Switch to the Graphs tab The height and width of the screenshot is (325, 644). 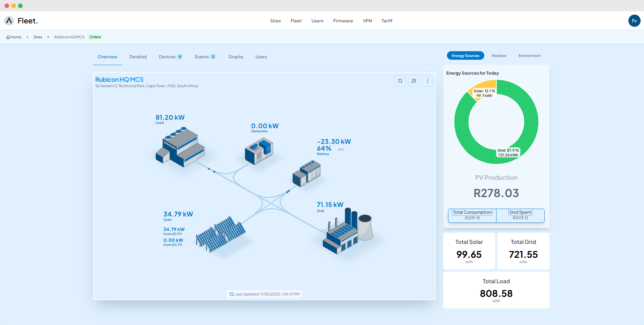click(236, 57)
